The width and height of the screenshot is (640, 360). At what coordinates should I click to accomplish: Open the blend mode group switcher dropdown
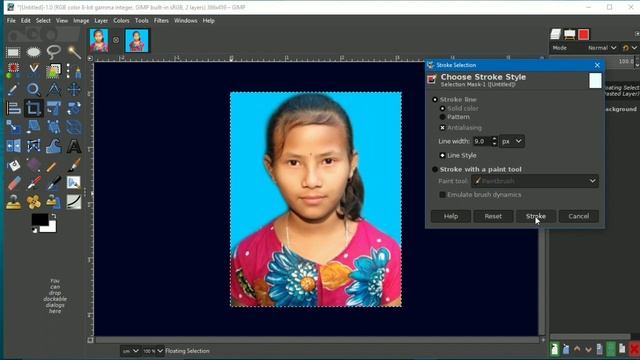tap(629, 48)
